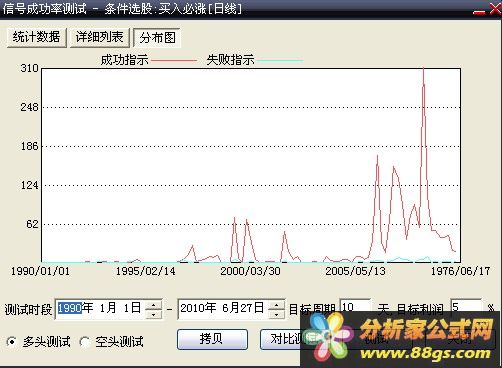502x368 pixels.
Task: Click the cyan 失败指示 legend line
Action: 280,61
